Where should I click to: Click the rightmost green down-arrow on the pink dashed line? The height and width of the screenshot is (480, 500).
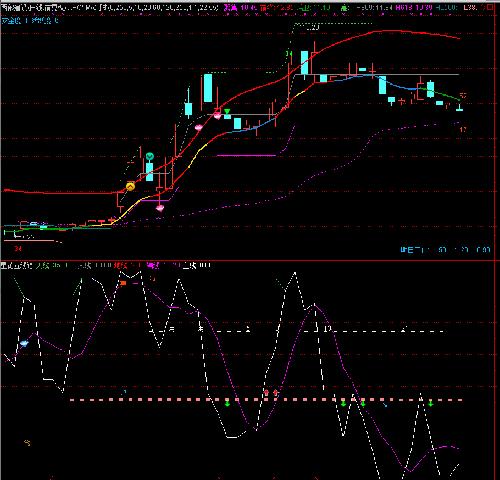click(431, 403)
